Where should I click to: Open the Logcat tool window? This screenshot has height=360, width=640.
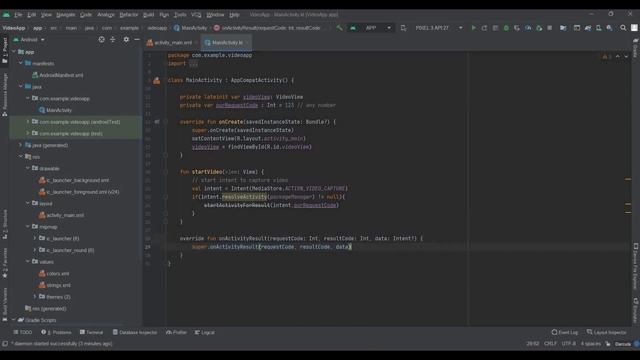coord(205,332)
